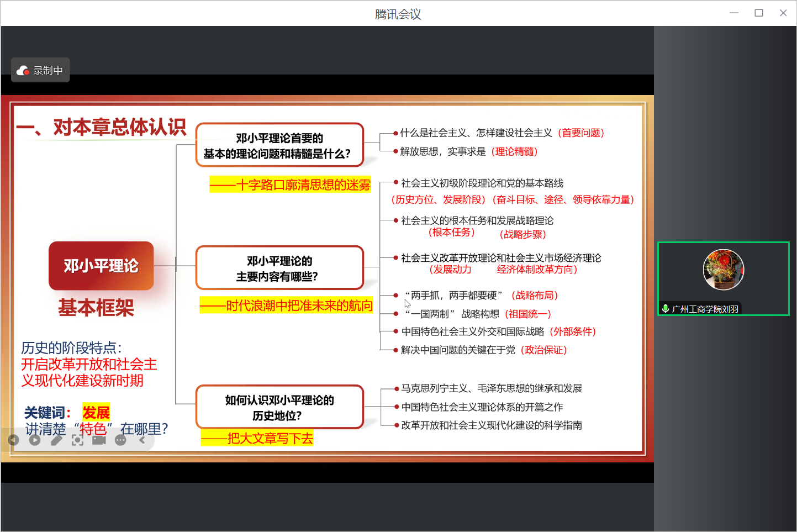Collapse the slide toolbar with the chevron
The width and height of the screenshot is (797, 532).
(x=142, y=440)
